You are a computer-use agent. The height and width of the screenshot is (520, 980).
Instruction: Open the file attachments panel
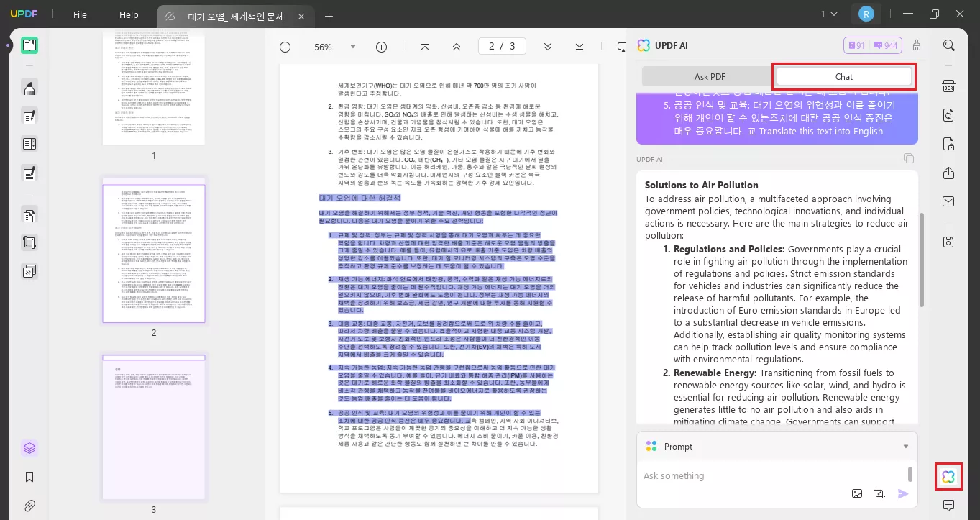pos(29,506)
